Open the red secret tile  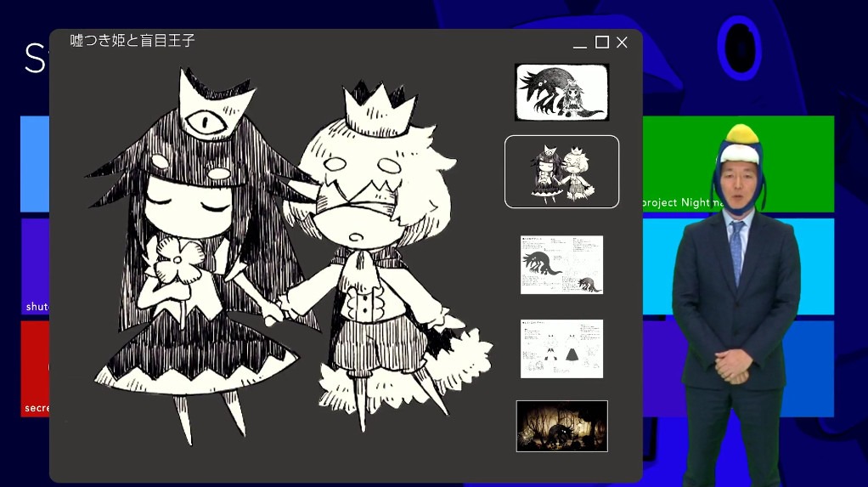[x=34, y=368]
